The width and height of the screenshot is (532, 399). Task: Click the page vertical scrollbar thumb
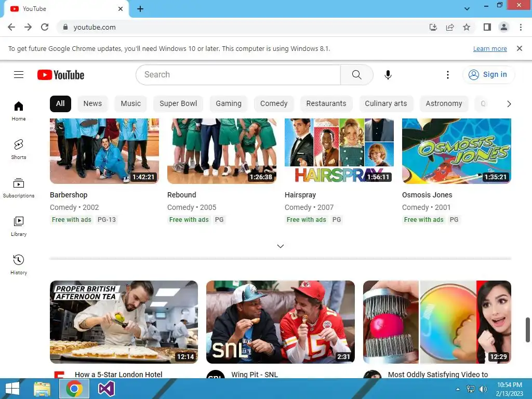click(x=528, y=330)
